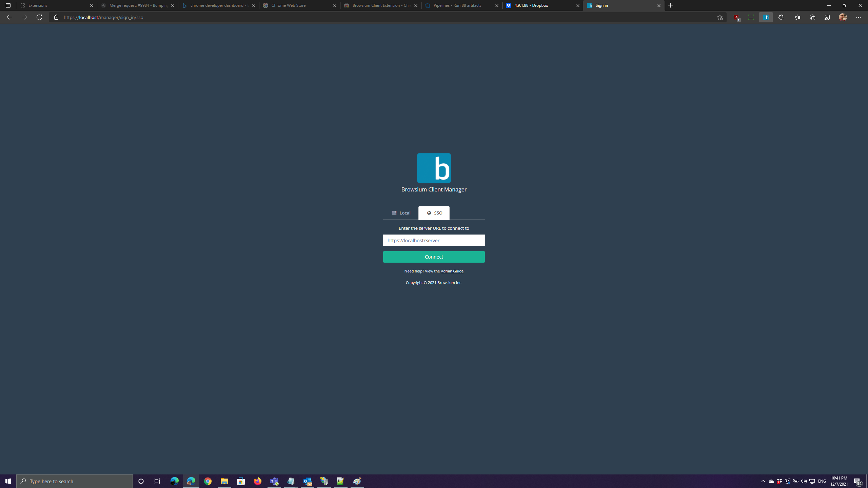Expand hidden icons in the system tray

(x=763, y=481)
